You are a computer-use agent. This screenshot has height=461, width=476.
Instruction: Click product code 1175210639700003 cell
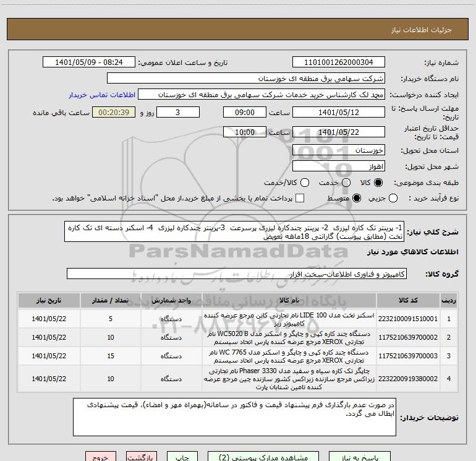pyautogui.click(x=408, y=356)
